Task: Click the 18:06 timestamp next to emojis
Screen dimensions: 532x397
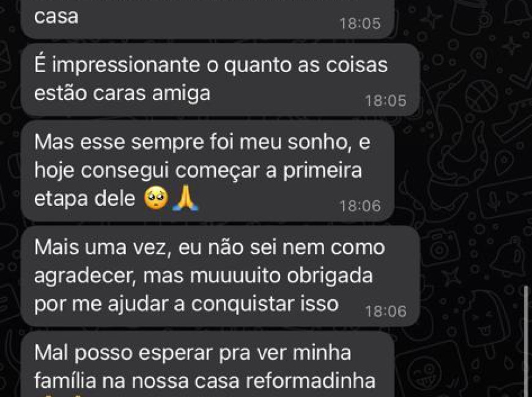Action: tap(360, 206)
